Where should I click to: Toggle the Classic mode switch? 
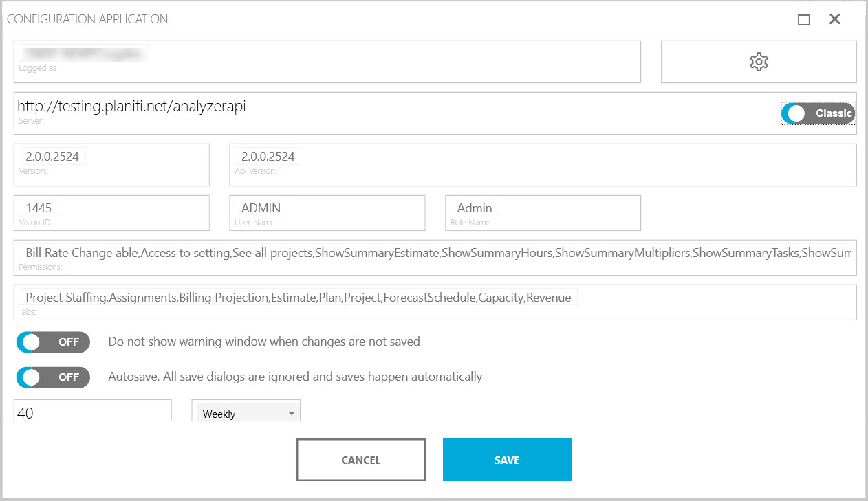(818, 113)
